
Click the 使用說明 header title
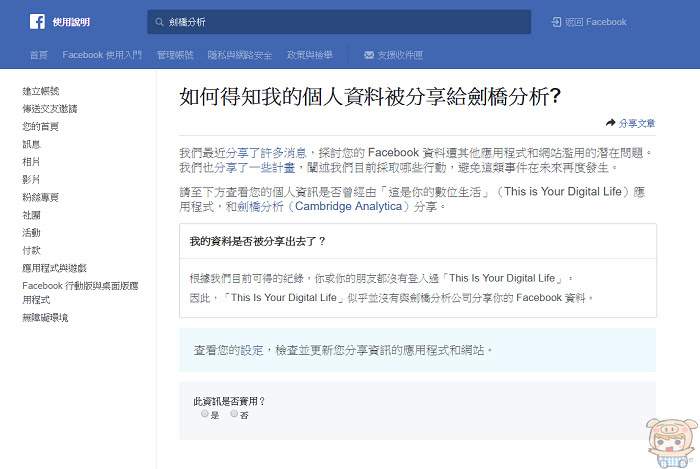(x=71, y=22)
